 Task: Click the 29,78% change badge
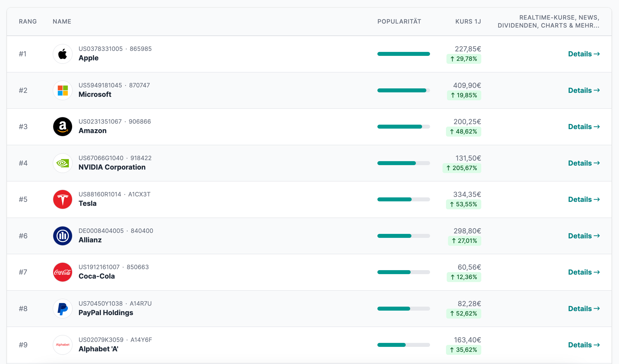[x=464, y=59]
